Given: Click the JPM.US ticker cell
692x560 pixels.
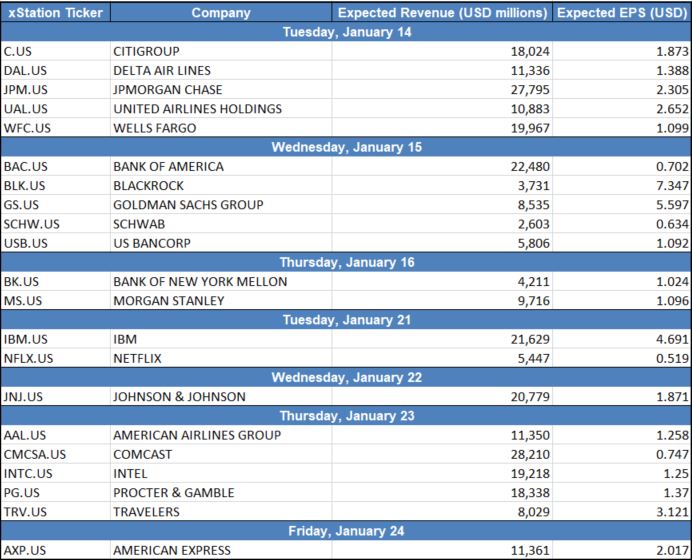Looking at the screenshot, I should (x=26, y=90).
